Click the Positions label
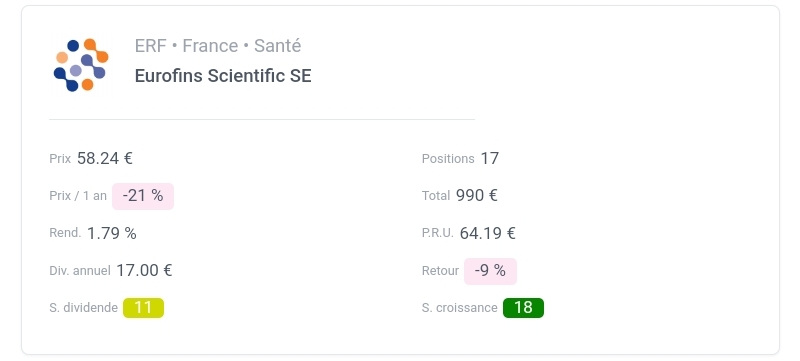 pyautogui.click(x=448, y=159)
